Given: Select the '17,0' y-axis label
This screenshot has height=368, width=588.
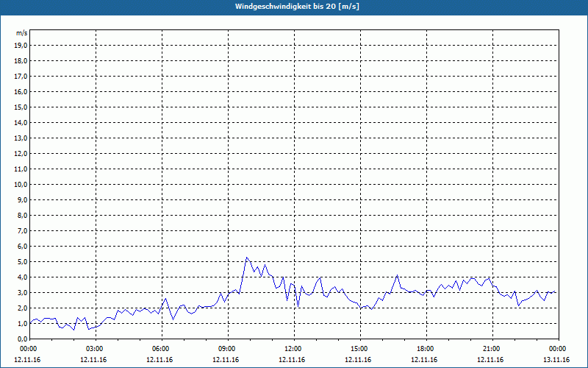Looking at the screenshot, I should coord(21,77).
